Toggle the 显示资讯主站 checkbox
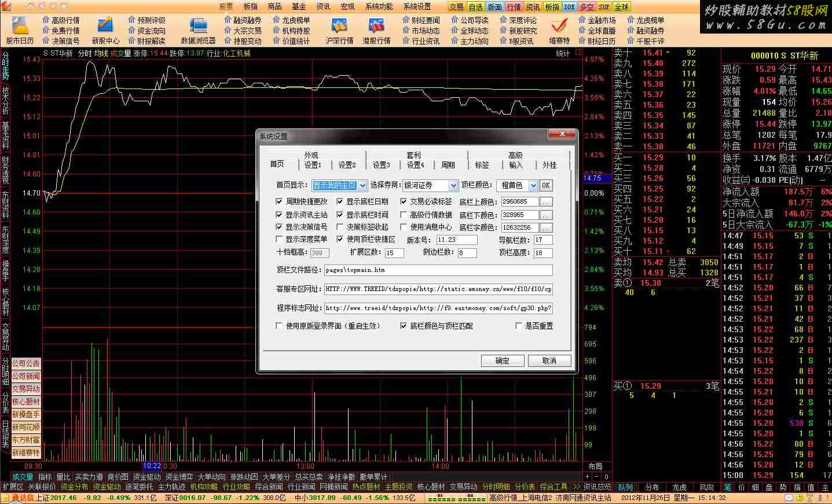Viewport: 832px width, 504px height. tap(279, 215)
